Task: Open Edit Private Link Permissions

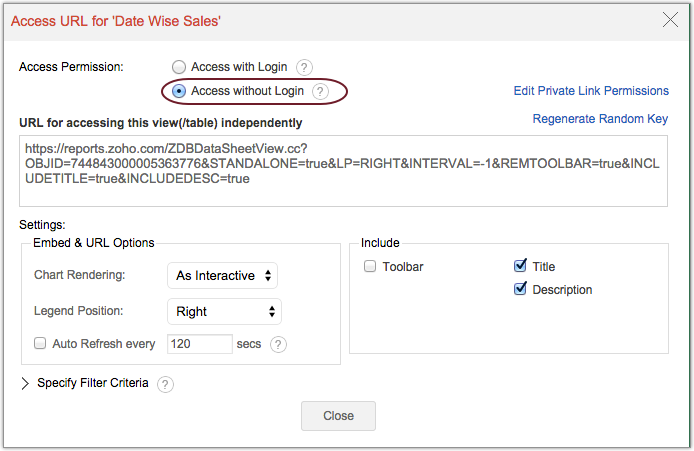Action: [591, 91]
